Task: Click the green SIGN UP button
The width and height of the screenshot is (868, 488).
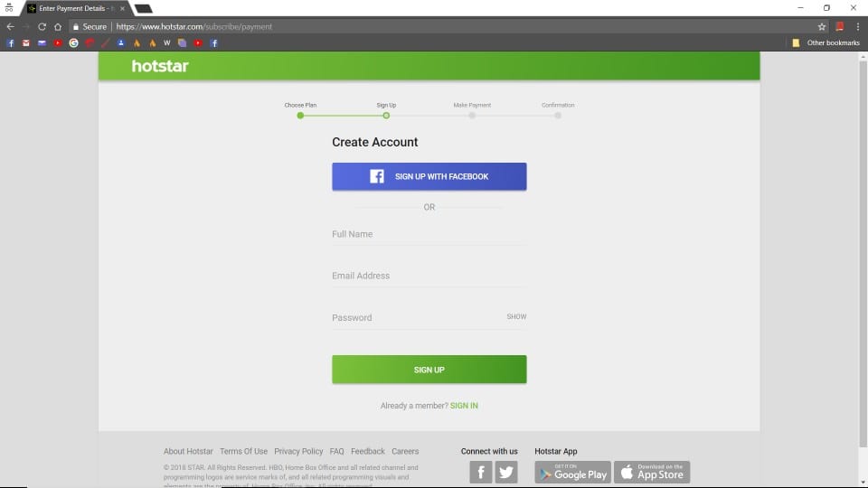Action: click(x=429, y=369)
